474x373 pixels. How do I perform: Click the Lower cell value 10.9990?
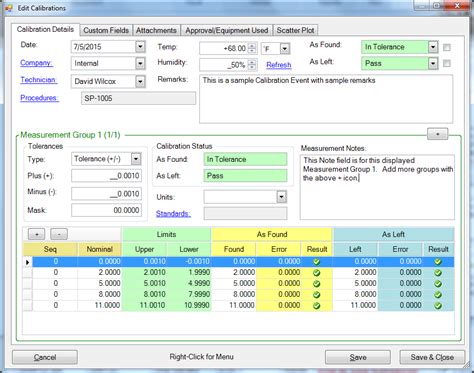click(189, 305)
